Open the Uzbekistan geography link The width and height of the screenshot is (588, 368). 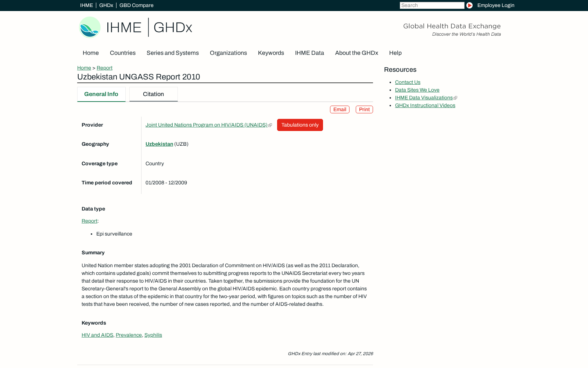(159, 144)
